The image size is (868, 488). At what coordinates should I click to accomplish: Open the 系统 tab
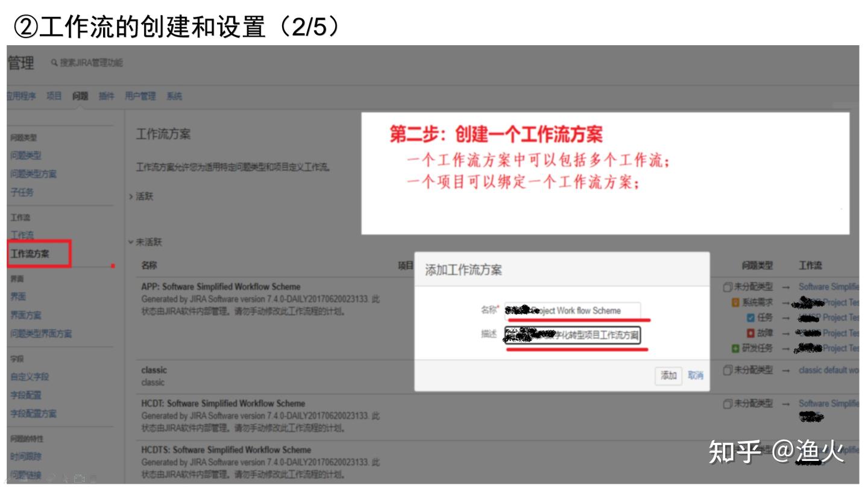174,96
